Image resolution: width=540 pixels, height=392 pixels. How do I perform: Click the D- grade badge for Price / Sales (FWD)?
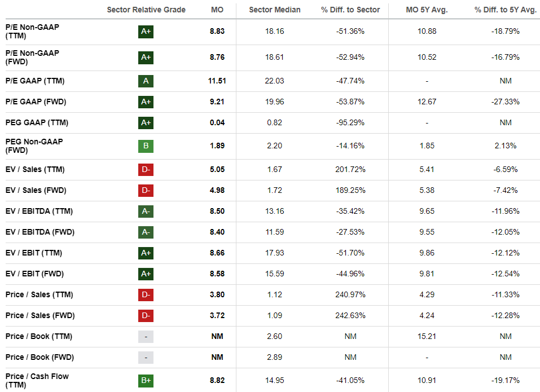[146, 316]
